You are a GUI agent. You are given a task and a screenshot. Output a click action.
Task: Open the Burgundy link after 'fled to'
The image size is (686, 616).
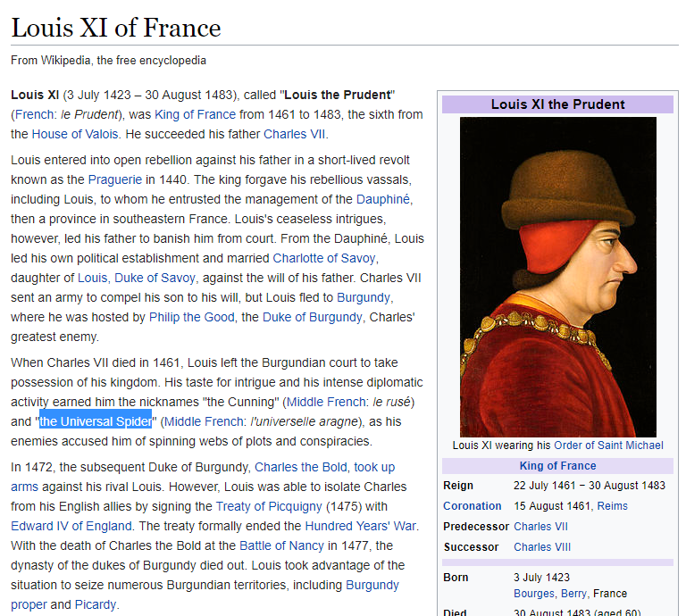tap(364, 297)
